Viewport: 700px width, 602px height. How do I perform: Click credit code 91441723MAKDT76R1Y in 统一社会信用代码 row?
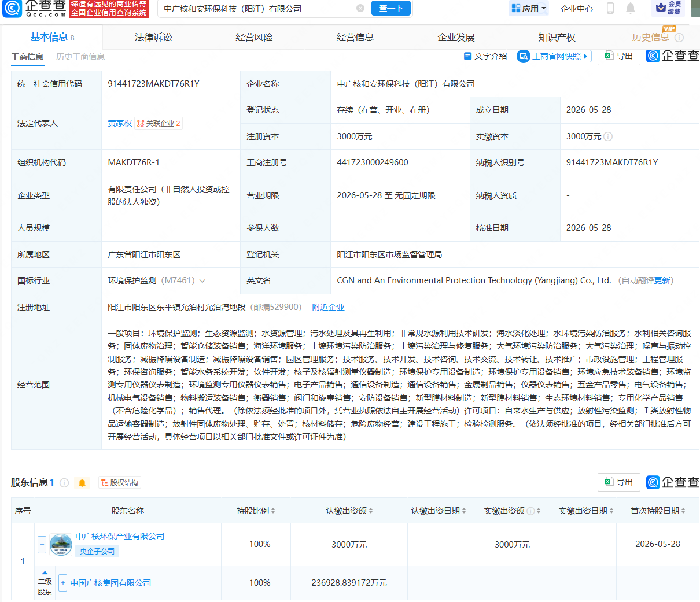153,84
